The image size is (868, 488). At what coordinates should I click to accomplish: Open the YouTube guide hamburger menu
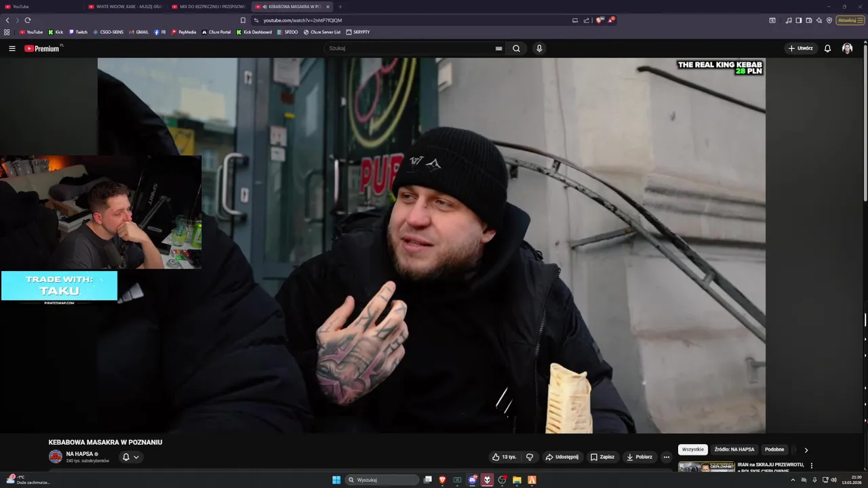click(12, 48)
